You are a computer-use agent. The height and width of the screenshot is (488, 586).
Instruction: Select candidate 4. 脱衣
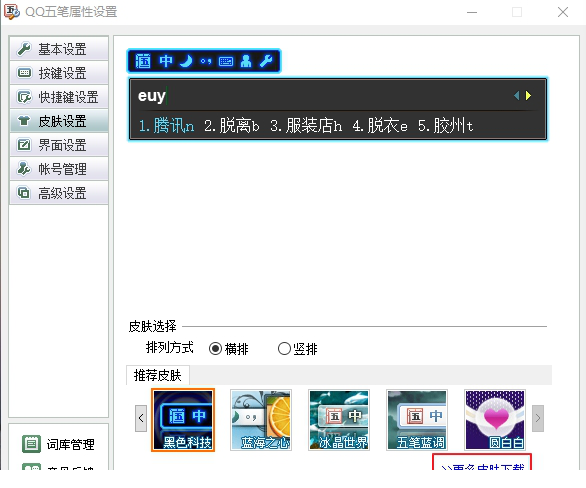(380, 126)
